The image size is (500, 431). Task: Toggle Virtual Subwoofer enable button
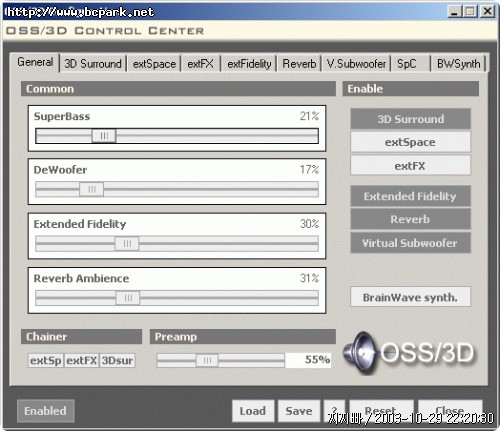coord(411,243)
